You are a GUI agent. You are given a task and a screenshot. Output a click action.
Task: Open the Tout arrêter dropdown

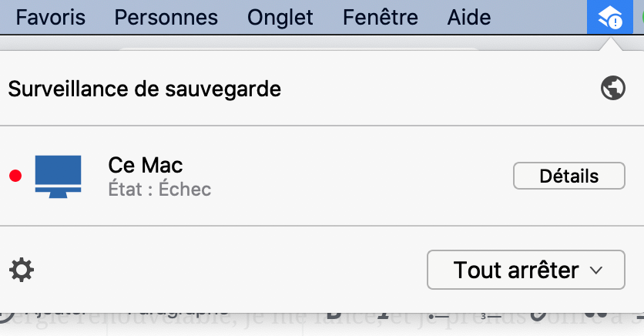pos(525,270)
